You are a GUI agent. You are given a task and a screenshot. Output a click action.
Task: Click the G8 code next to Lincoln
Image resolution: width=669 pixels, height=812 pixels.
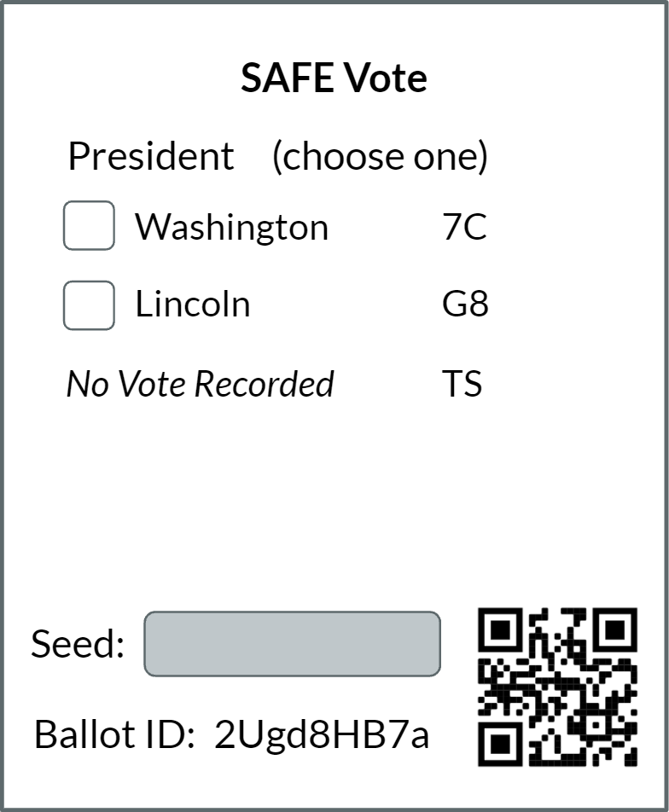465,304
